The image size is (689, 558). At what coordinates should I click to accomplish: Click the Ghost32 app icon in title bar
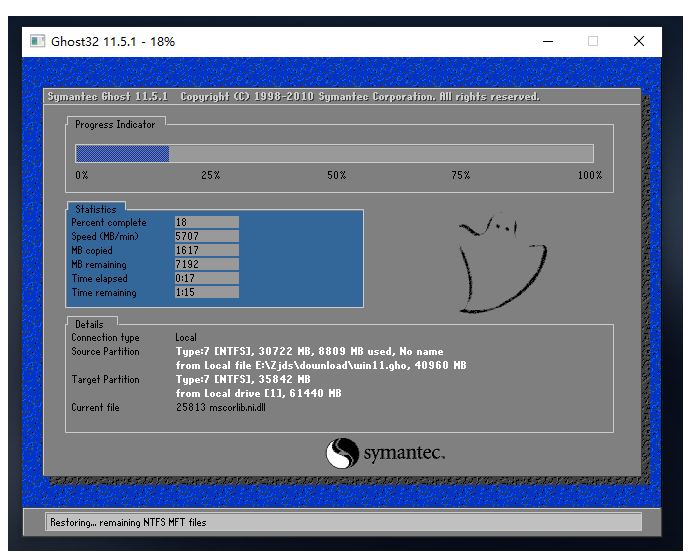38,41
